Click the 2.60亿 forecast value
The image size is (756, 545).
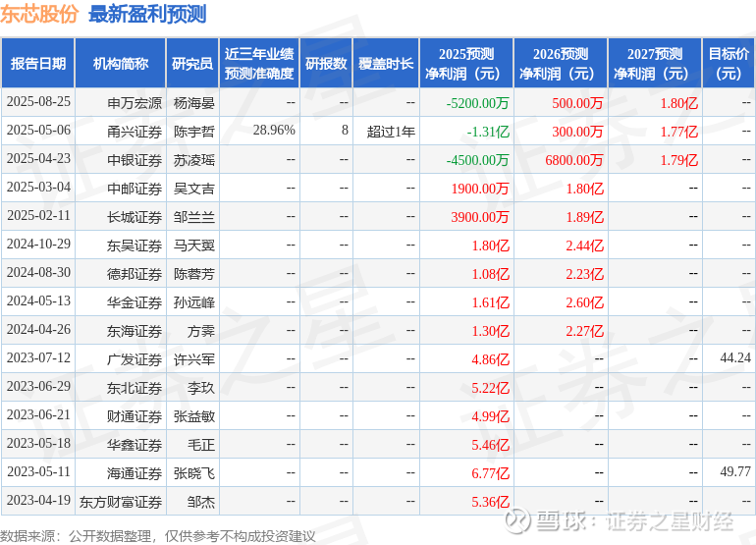(x=584, y=301)
